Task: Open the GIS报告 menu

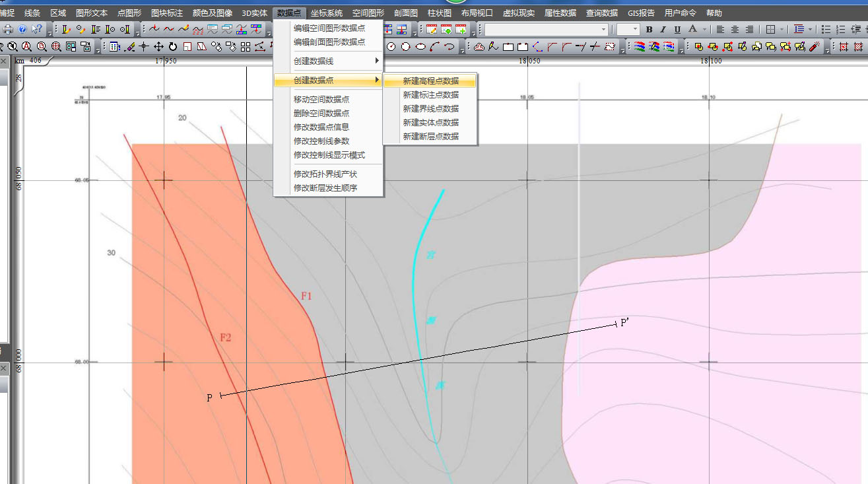Action: 641,13
